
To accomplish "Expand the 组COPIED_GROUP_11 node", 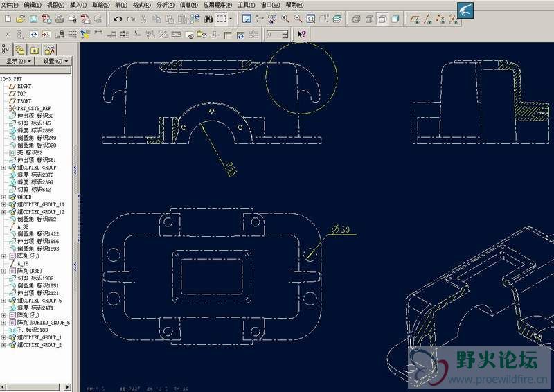I will click(x=3, y=204).
